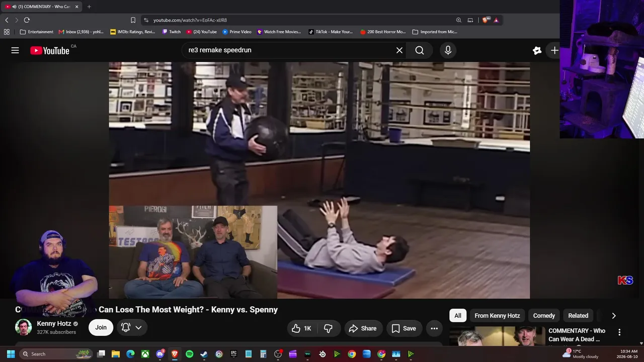Open Microsoft Edge from the taskbar
The width and height of the screenshot is (644, 362).
coord(130,354)
